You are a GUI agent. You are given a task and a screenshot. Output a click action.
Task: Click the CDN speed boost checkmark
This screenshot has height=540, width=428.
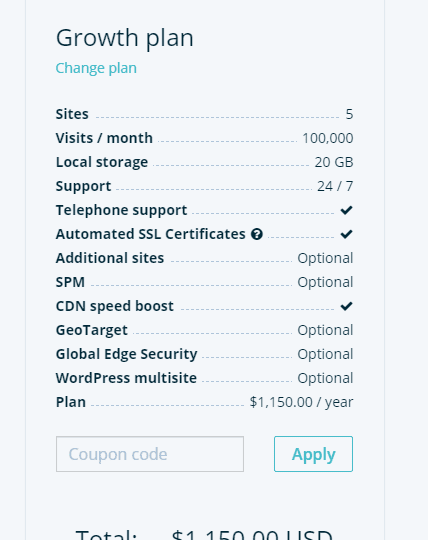346,306
